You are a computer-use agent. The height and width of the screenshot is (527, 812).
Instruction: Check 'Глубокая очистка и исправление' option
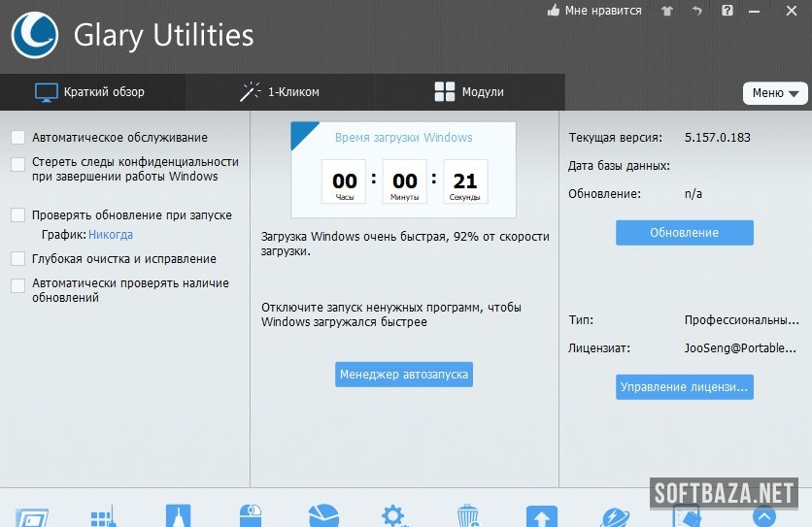pos(18,259)
